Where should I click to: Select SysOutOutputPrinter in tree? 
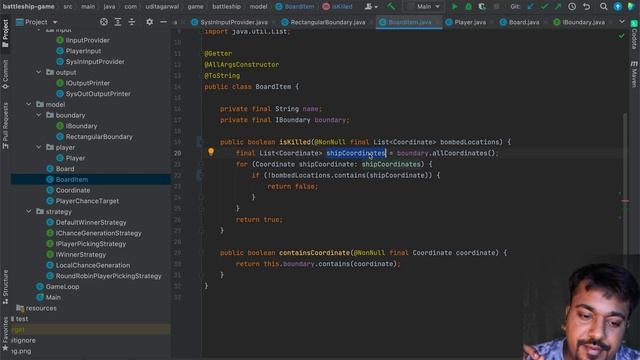click(98, 93)
